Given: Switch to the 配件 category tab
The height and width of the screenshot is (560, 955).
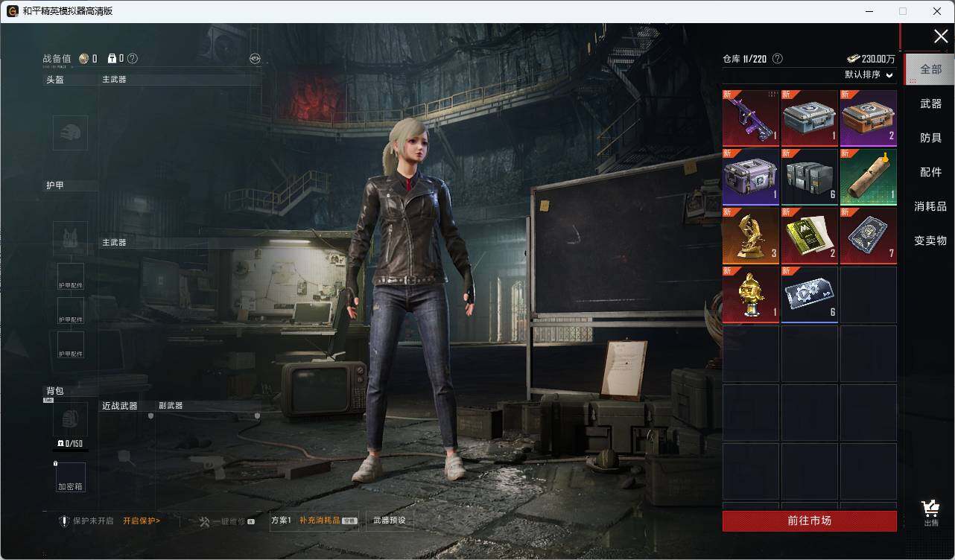Looking at the screenshot, I should (x=930, y=172).
